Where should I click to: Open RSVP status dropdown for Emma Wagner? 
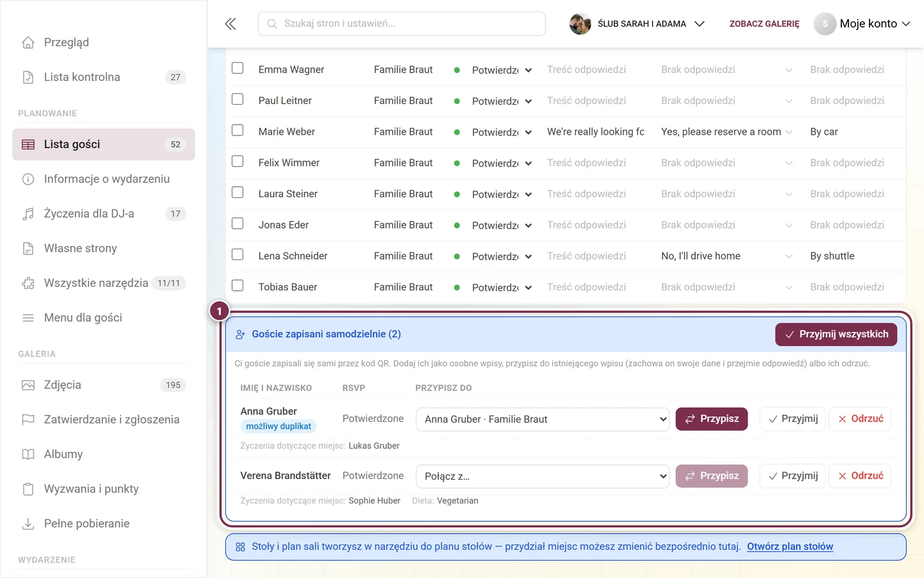click(x=502, y=70)
